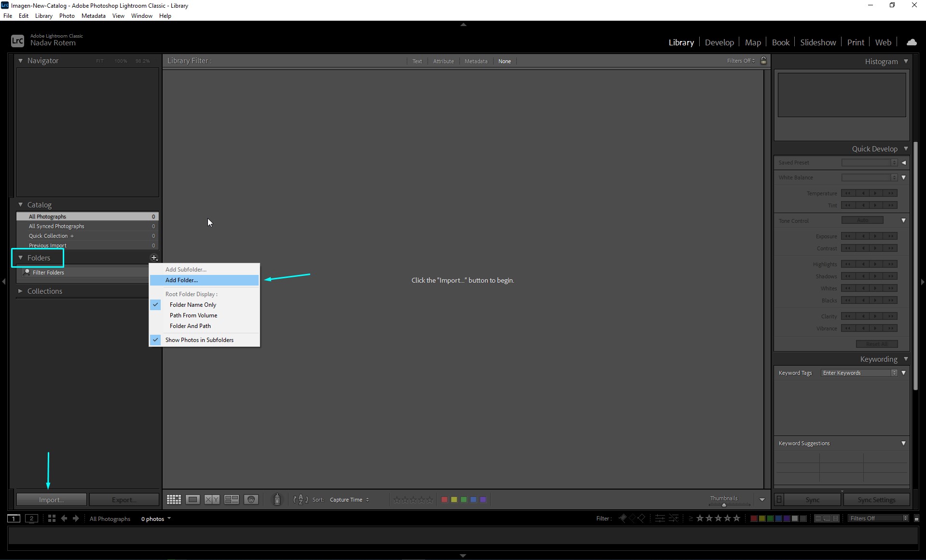Screen dimensions: 926x560
Task: Select Survey view icon in toolbar
Action: (232, 500)
